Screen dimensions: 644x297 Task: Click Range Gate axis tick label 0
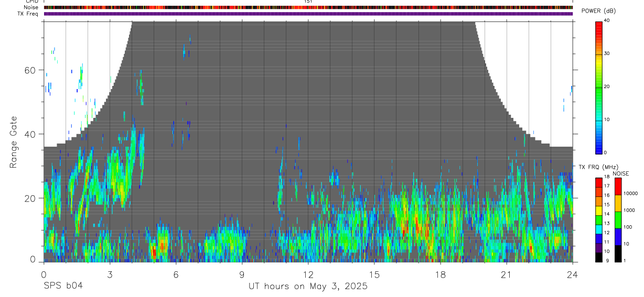[x=34, y=259]
